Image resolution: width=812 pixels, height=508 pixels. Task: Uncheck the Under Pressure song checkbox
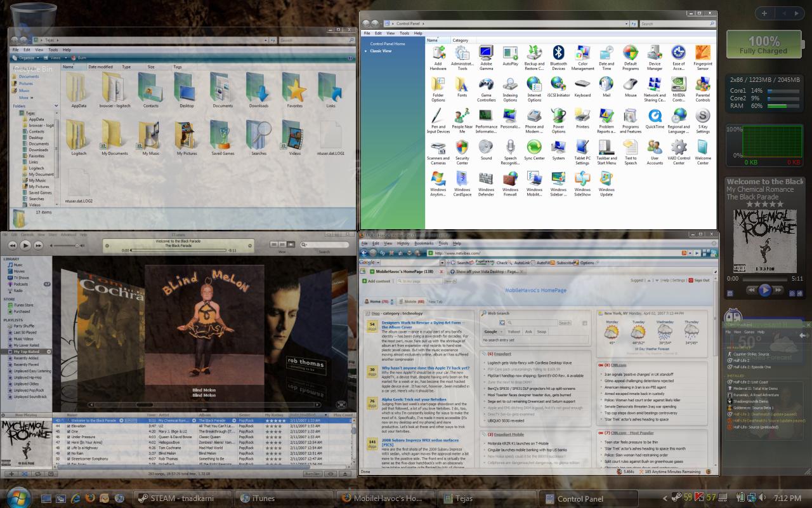click(69, 437)
